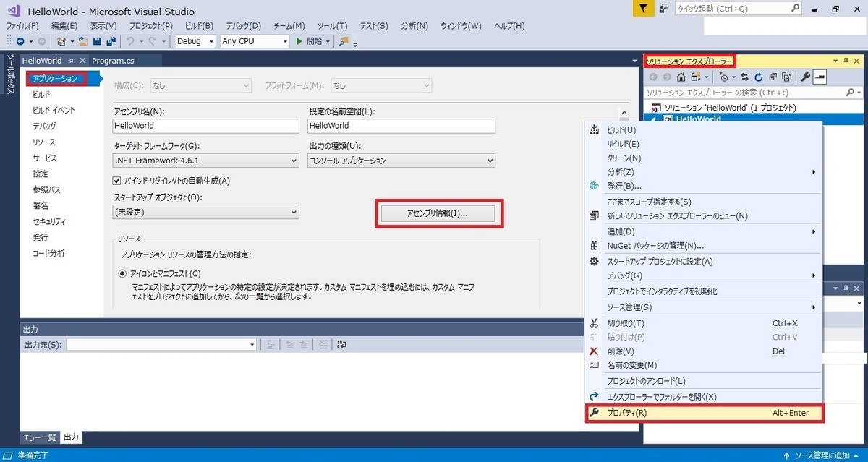The width and height of the screenshot is (868, 462).
Task: Click Preview Selected Items icon in Solution Explorer
Action: pos(820,77)
